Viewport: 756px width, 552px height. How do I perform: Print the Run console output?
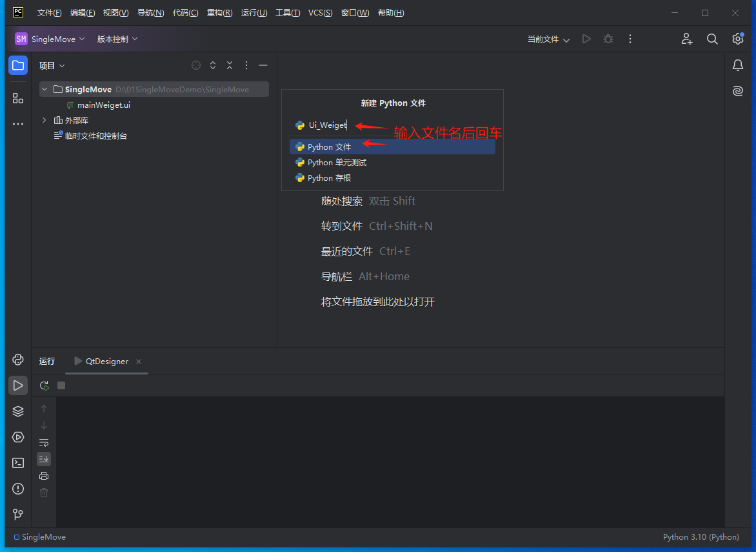pyautogui.click(x=44, y=476)
